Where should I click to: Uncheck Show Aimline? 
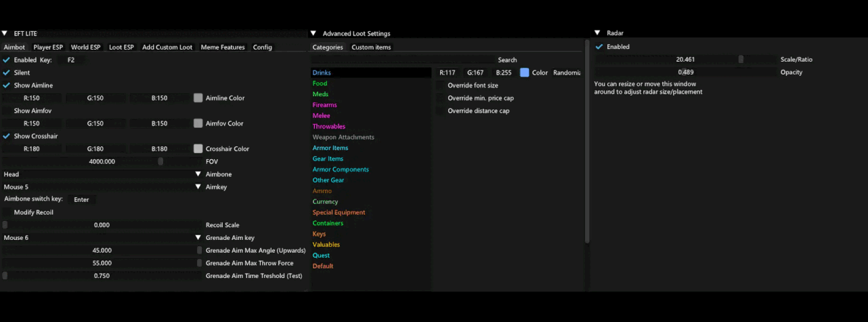coord(7,85)
